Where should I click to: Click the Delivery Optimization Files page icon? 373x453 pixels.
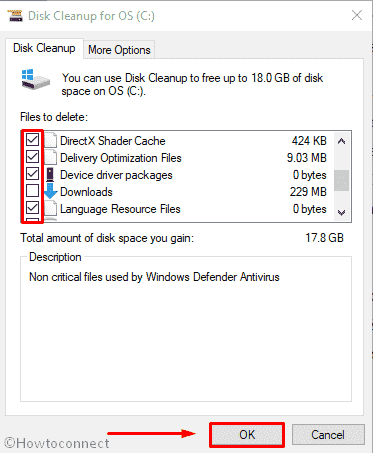click(x=50, y=157)
